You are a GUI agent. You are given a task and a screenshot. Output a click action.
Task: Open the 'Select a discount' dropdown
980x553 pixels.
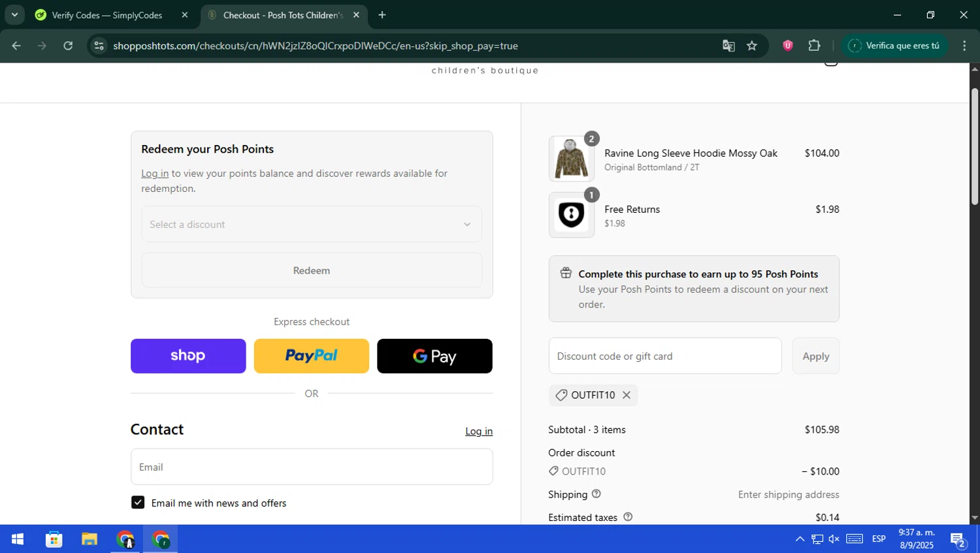(x=312, y=225)
